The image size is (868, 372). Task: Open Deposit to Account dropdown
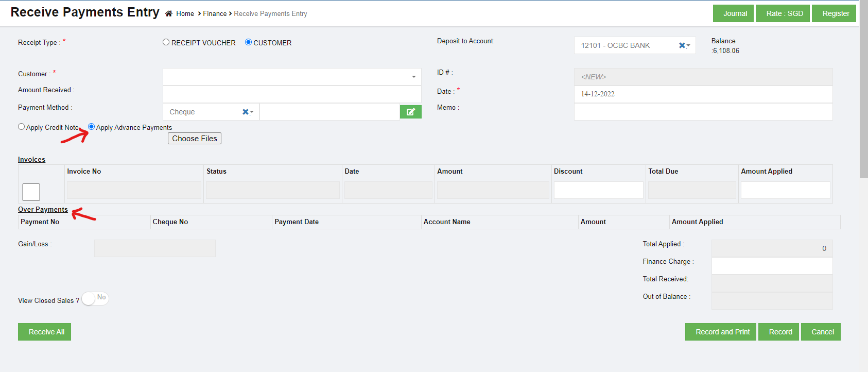[x=688, y=45]
